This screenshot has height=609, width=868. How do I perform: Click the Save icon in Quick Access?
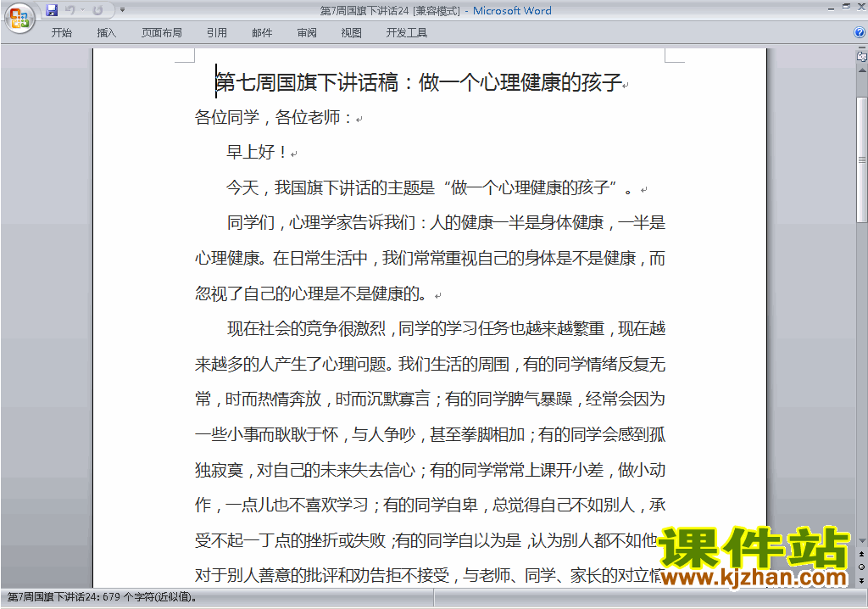[x=52, y=10]
